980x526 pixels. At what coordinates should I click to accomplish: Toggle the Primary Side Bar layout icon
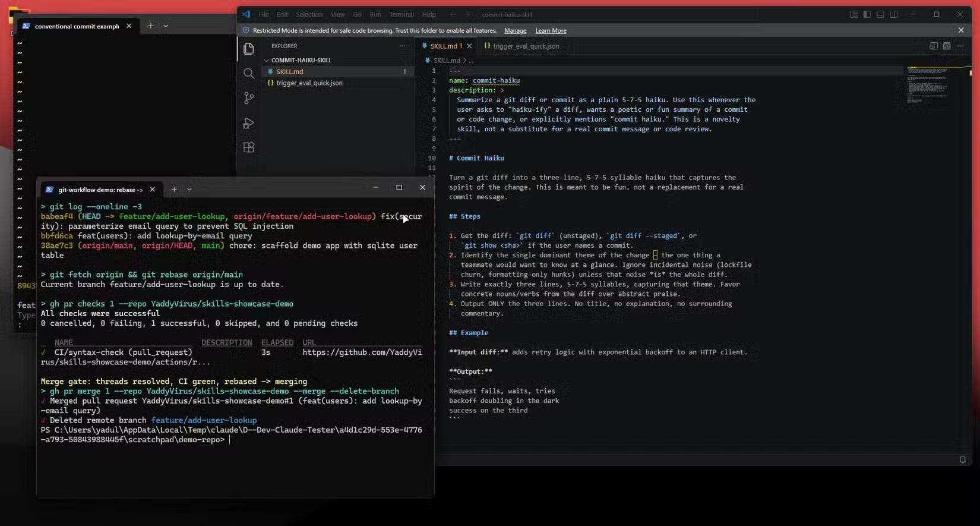pos(867,14)
